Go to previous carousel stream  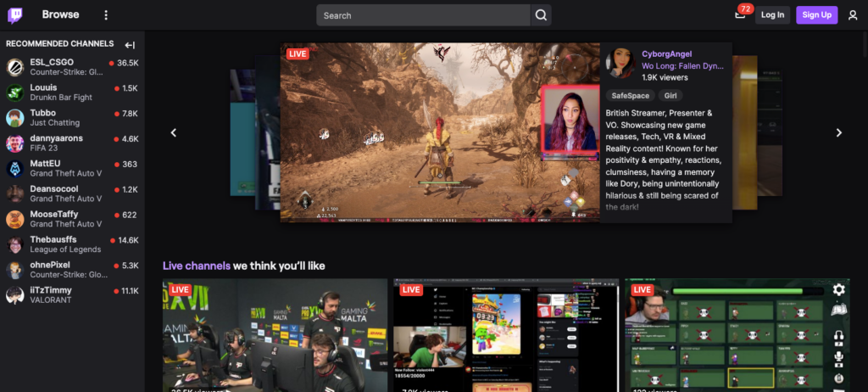[174, 132]
